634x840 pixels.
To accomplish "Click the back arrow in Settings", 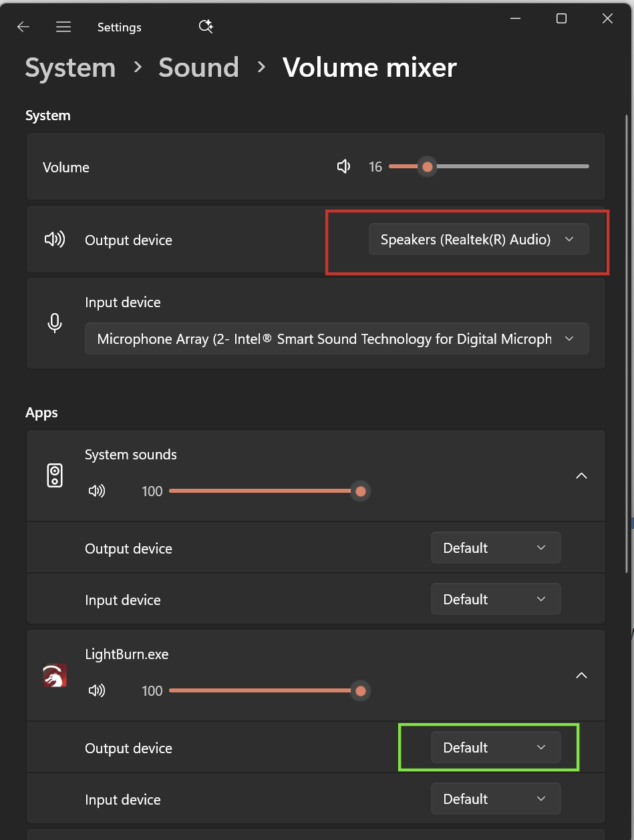I will click(23, 27).
